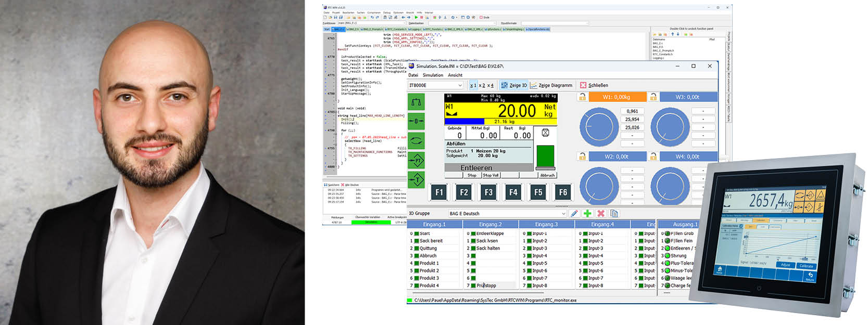Toggle the Quittung input indicator

click(417, 248)
